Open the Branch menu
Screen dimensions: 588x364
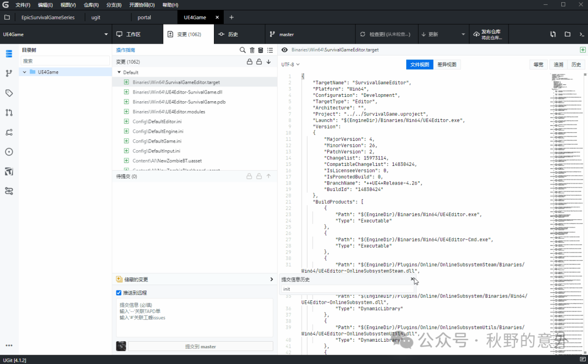(114, 5)
